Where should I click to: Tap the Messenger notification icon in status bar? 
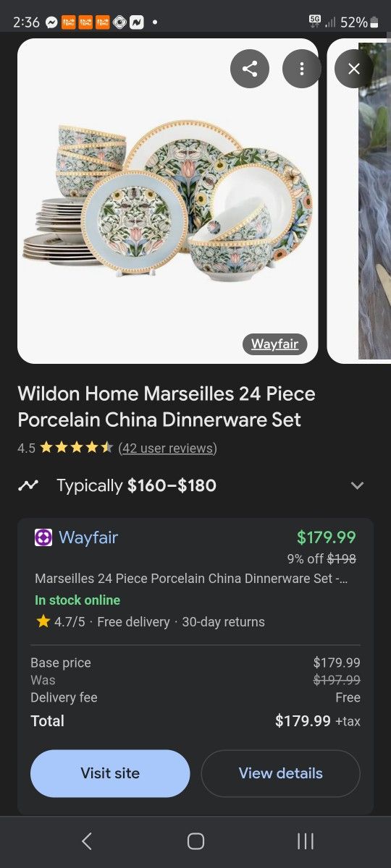coord(51,22)
